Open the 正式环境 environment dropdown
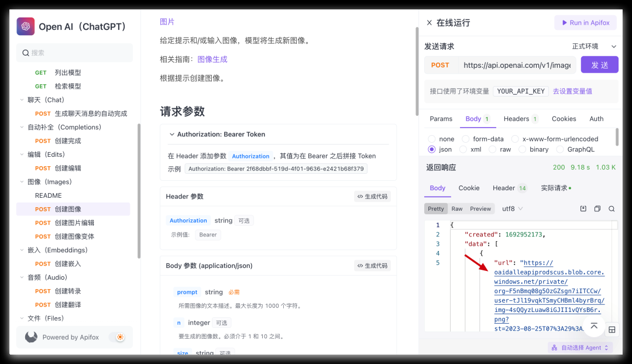This screenshot has height=364, width=632. click(x=594, y=46)
